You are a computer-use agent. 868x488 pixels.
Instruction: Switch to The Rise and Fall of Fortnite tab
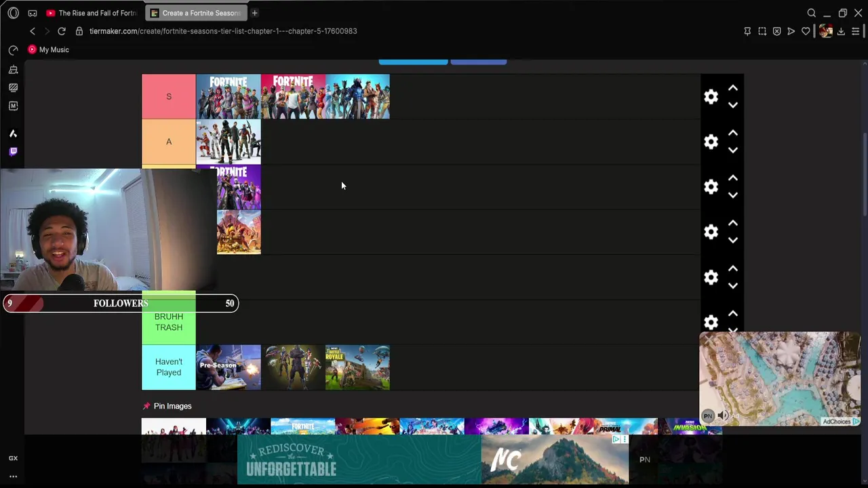pos(92,13)
